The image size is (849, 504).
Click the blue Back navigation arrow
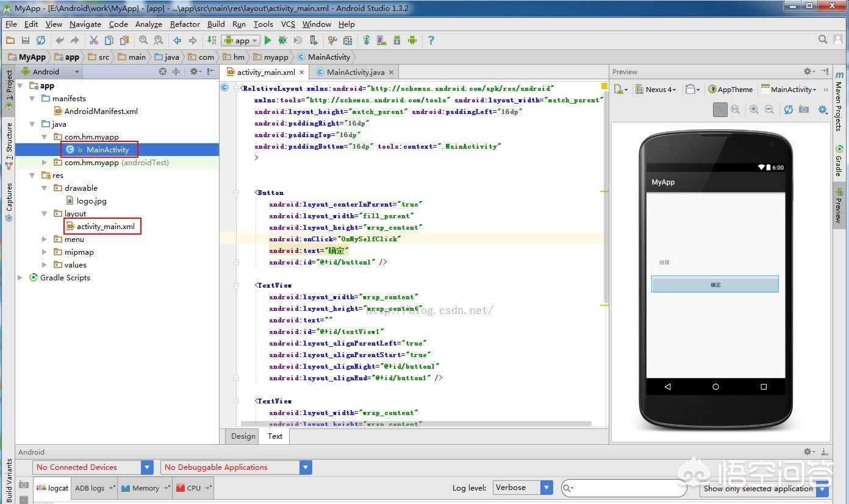177,40
